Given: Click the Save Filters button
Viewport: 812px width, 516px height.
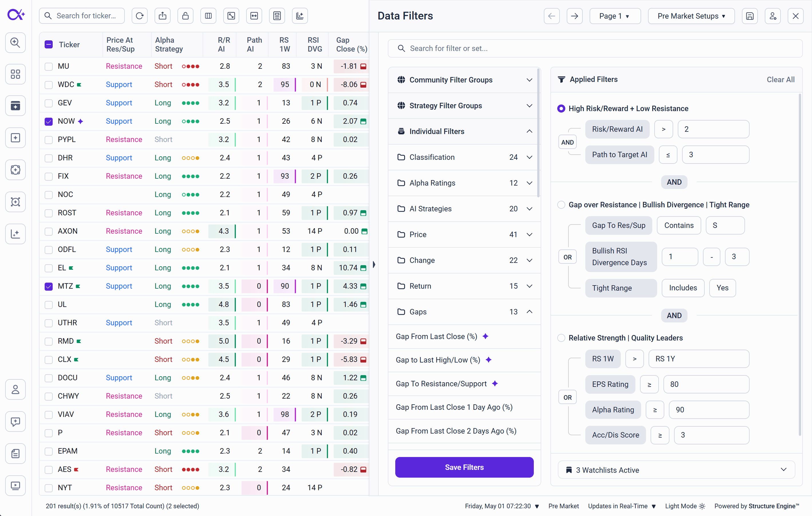Looking at the screenshot, I should (464, 467).
